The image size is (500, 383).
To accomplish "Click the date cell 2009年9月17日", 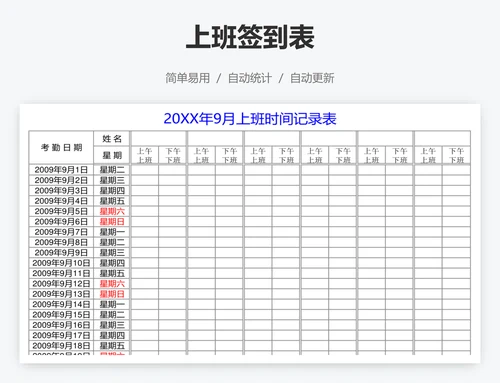I will coord(61,335).
